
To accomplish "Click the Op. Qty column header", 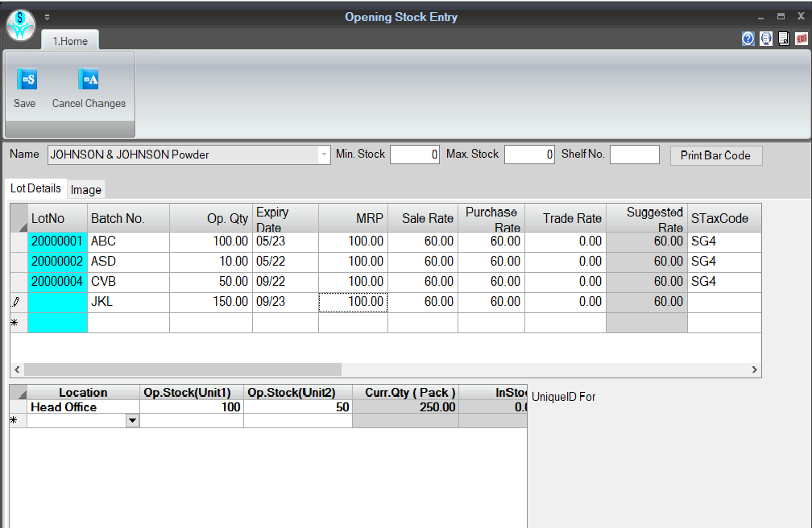I will (x=211, y=218).
